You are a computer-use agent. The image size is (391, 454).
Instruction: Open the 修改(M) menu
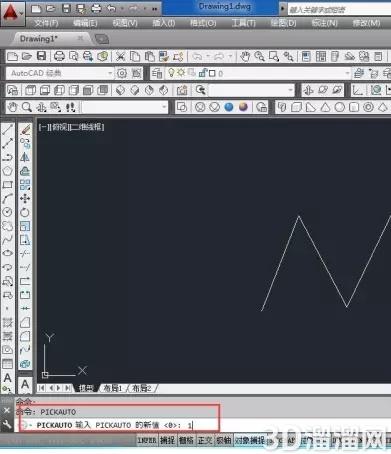click(x=366, y=23)
